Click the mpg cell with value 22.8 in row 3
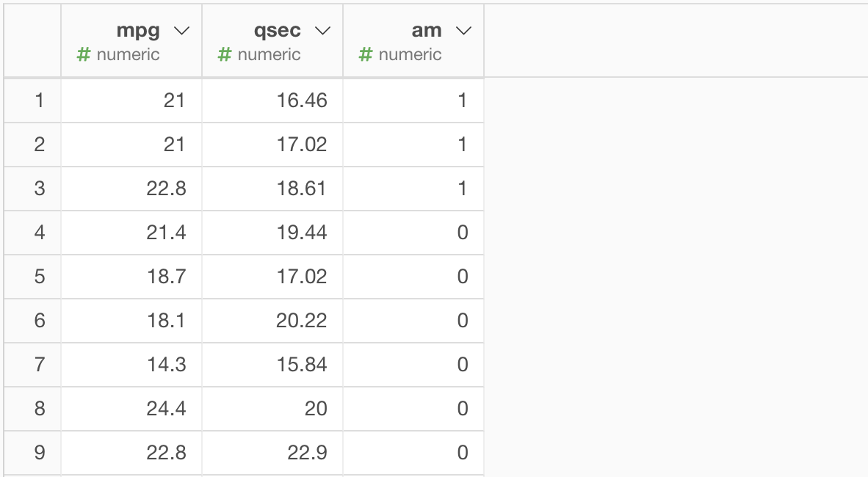This screenshot has width=868, height=477. [x=166, y=189]
